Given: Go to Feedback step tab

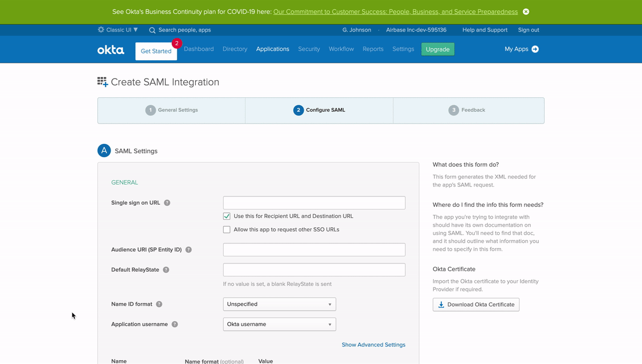Looking at the screenshot, I should coord(469,111).
